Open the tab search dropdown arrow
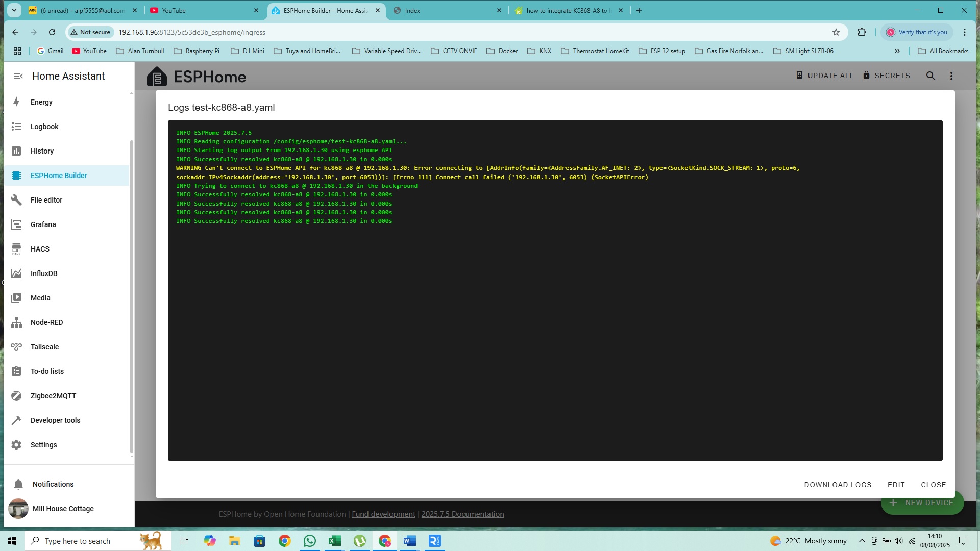 pos(14,10)
